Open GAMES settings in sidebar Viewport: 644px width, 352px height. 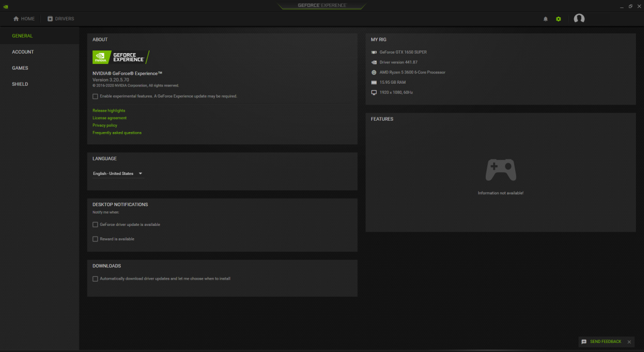(x=20, y=68)
